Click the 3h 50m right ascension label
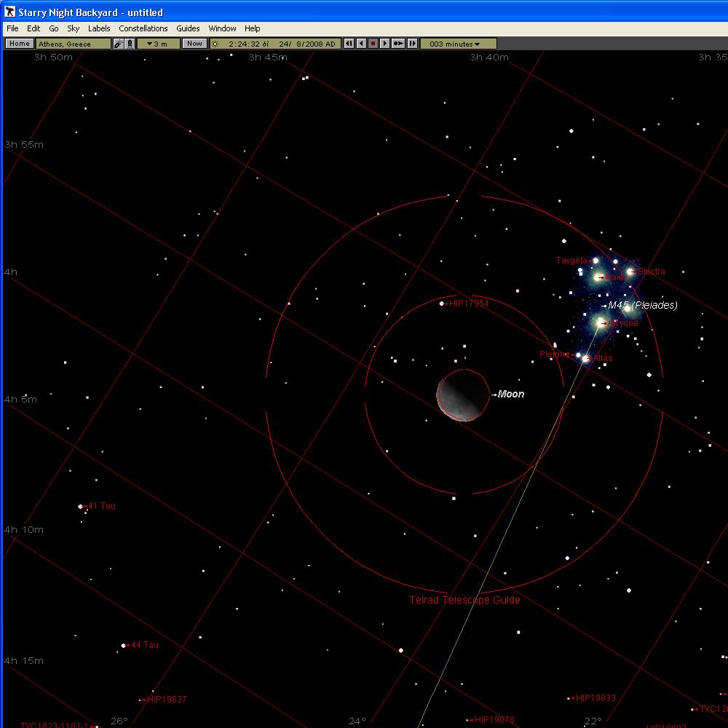Viewport: 728px width, 728px height. [53, 57]
